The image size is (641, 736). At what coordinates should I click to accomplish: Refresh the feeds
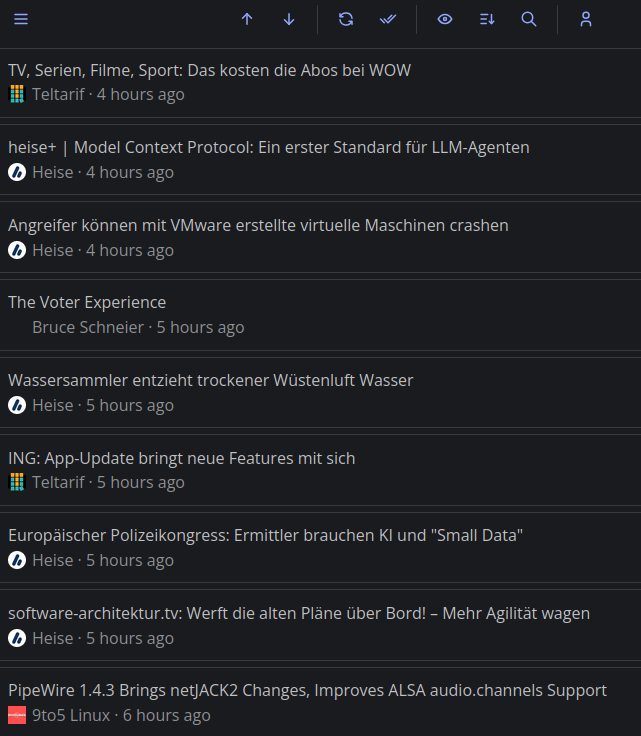(x=346, y=19)
